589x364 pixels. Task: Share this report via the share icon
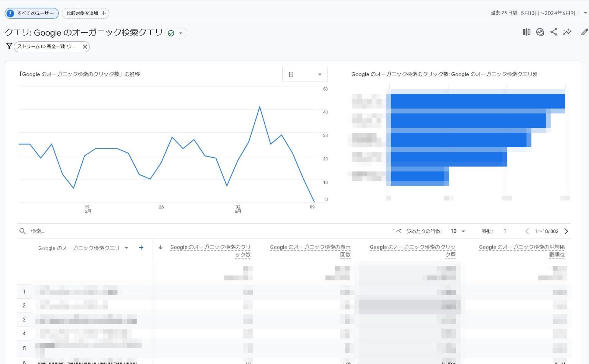pos(554,32)
